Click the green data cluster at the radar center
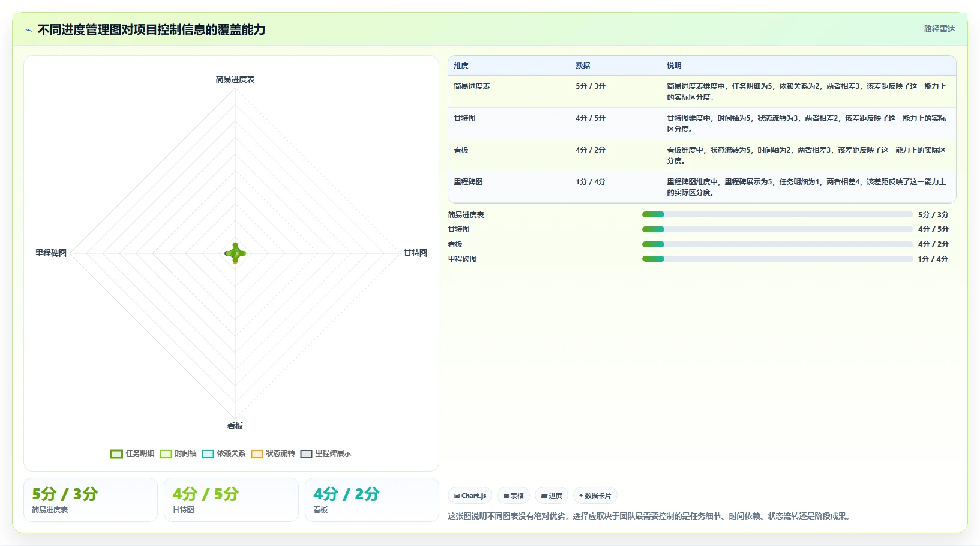 (x=235, y=253)
